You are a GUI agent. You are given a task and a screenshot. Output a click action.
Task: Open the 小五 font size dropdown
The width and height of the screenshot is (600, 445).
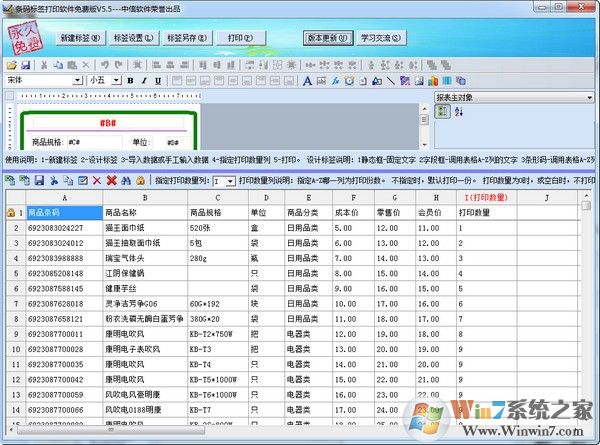point(117,80)
